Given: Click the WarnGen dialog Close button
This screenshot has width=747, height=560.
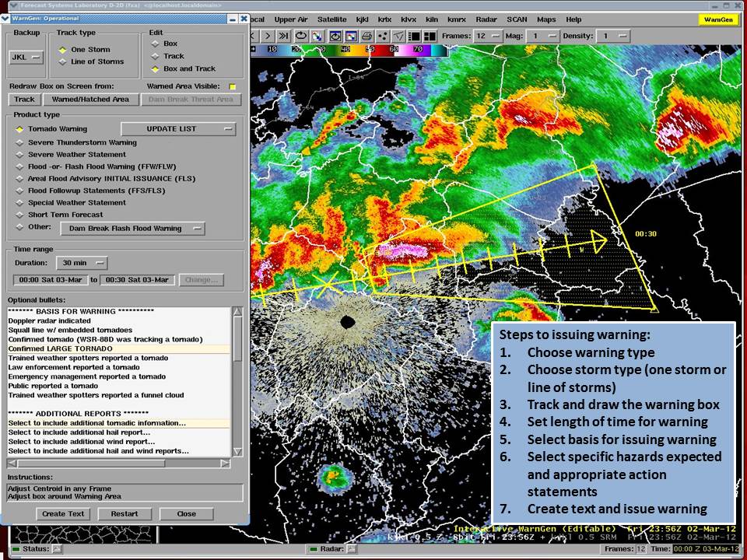Looking at the screenshot, I should click(186, 514).
